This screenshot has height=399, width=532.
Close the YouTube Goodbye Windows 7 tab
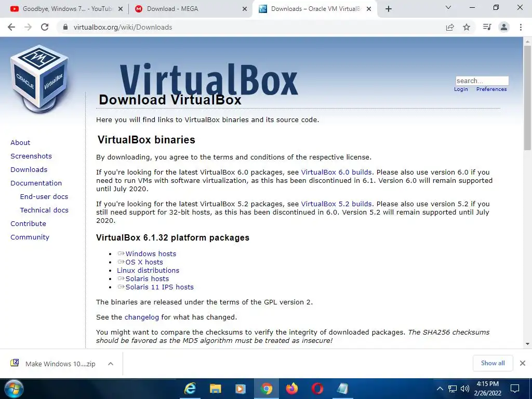pyautogui.click(x=121, y=9)
